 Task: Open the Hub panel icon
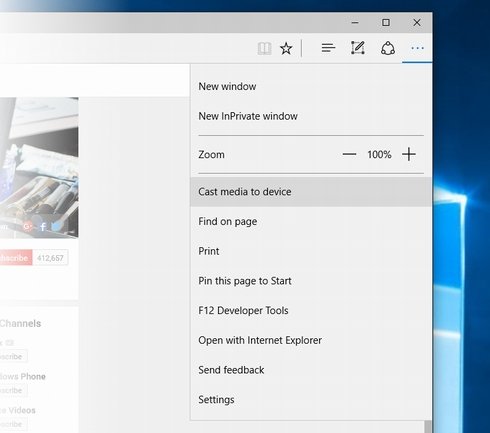[x=328, y=48]
